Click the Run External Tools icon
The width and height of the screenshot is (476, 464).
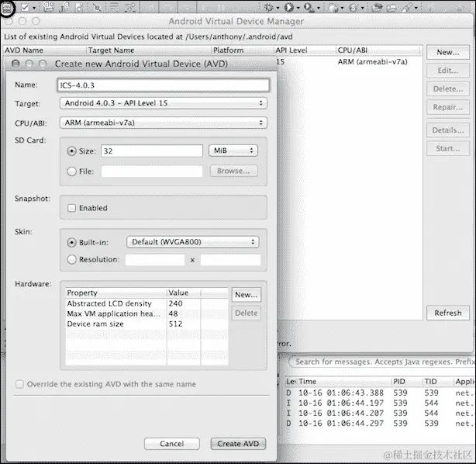point(309,7)
